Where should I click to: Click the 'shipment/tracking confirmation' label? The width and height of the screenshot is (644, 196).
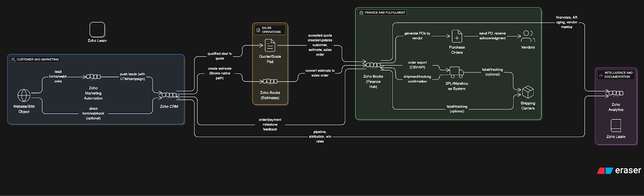pos(417,79)
